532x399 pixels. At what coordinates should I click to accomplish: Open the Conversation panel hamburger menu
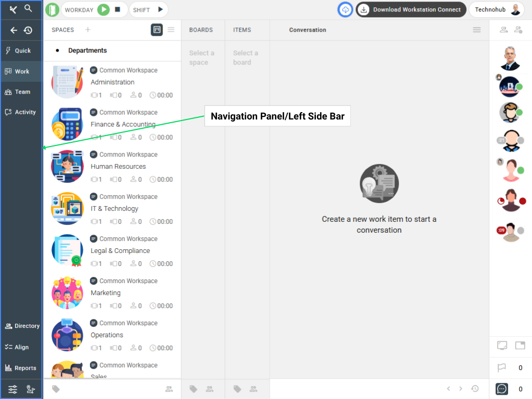(x=476, y=30)
